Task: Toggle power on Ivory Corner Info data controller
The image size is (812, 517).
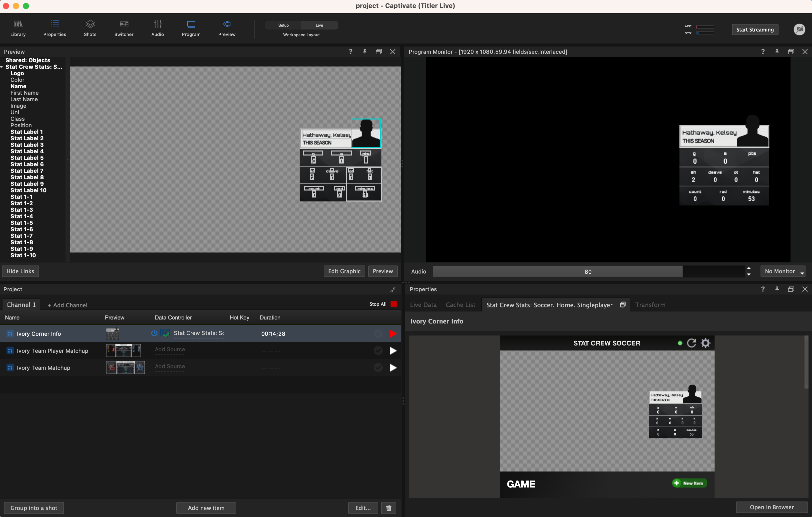Action: (x=154, y=333)
